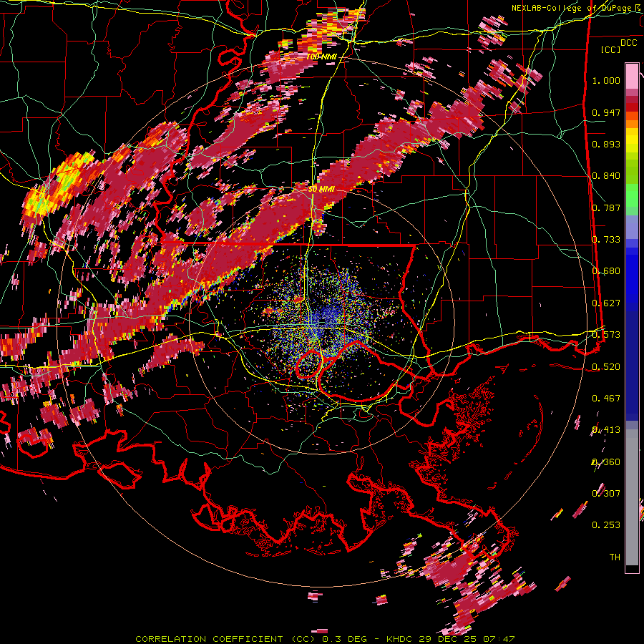The width and height of the screenshot is (644, 644).
Task: Click the DCC label above the color scale
Action: click(628, 43)
